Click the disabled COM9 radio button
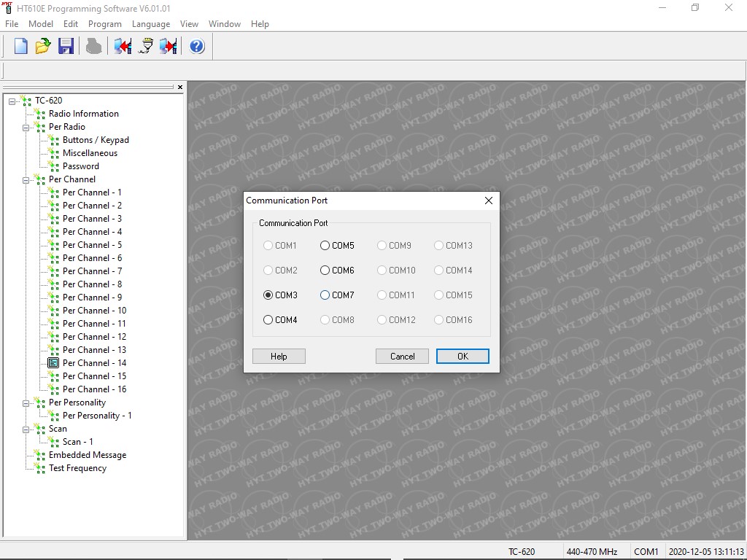 (x=382, y=245)
